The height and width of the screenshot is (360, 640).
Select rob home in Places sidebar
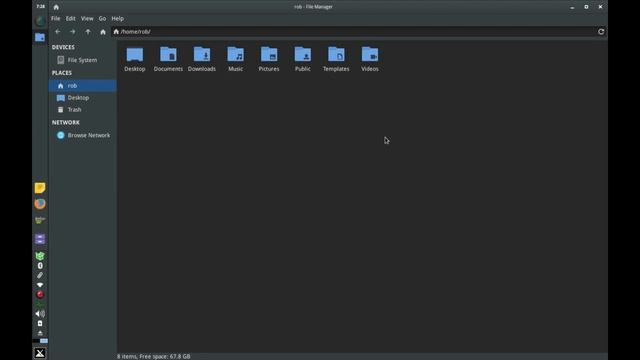point(82,86)
